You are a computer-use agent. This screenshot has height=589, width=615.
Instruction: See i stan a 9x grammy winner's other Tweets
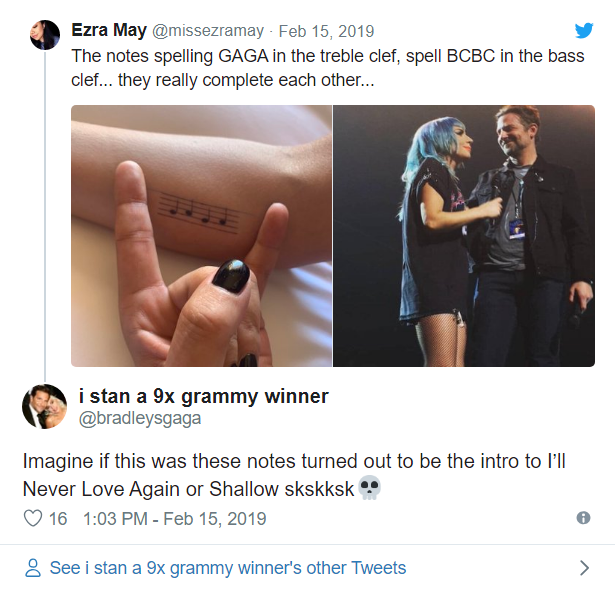point(228,568)
